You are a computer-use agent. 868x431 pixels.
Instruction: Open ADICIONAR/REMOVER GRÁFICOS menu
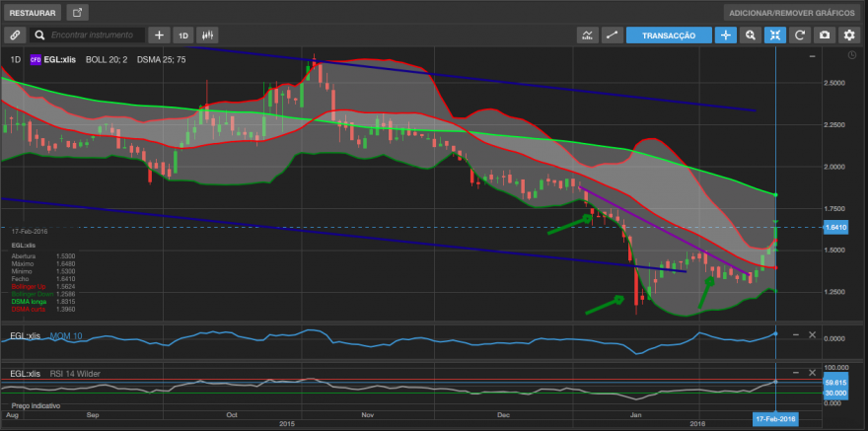792,13
